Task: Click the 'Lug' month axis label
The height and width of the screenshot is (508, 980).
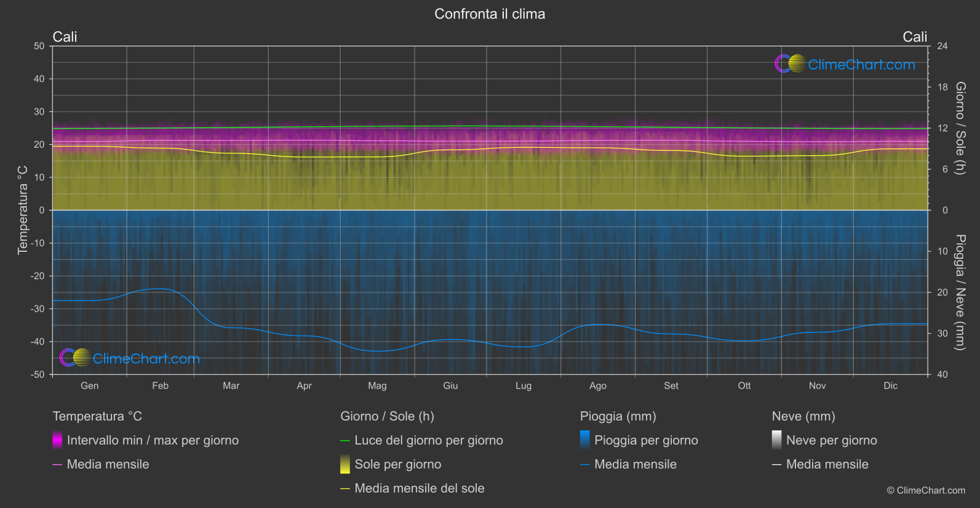Action: tap(524, 385)
